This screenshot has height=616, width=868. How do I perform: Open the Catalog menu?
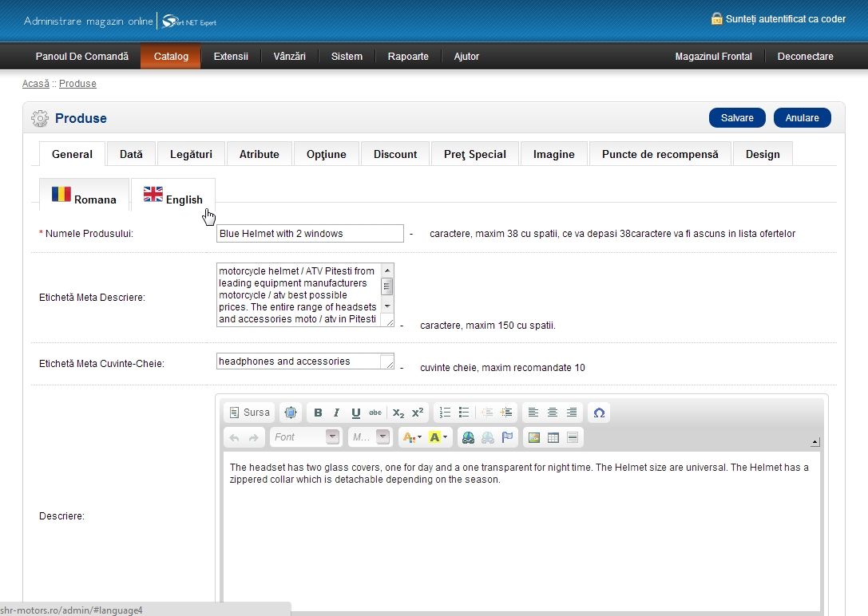[171, 57]
